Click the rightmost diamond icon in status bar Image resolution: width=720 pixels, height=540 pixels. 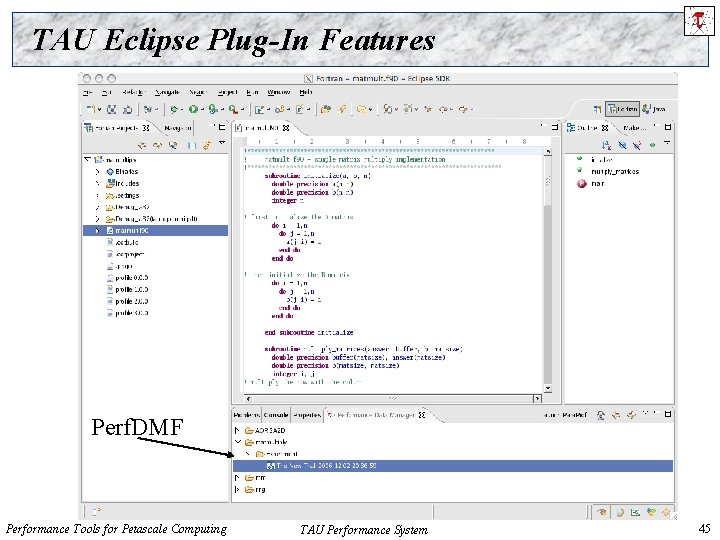[665, 512]
